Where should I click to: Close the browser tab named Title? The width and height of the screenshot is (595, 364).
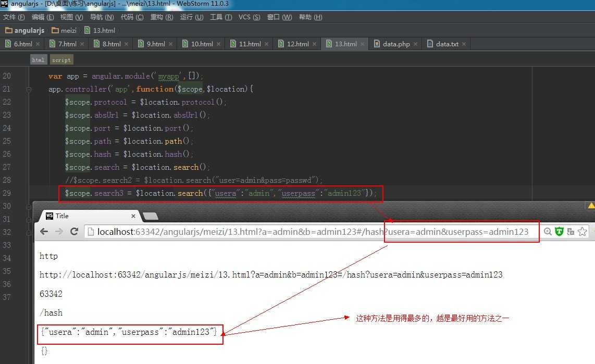tap(133, 216)
